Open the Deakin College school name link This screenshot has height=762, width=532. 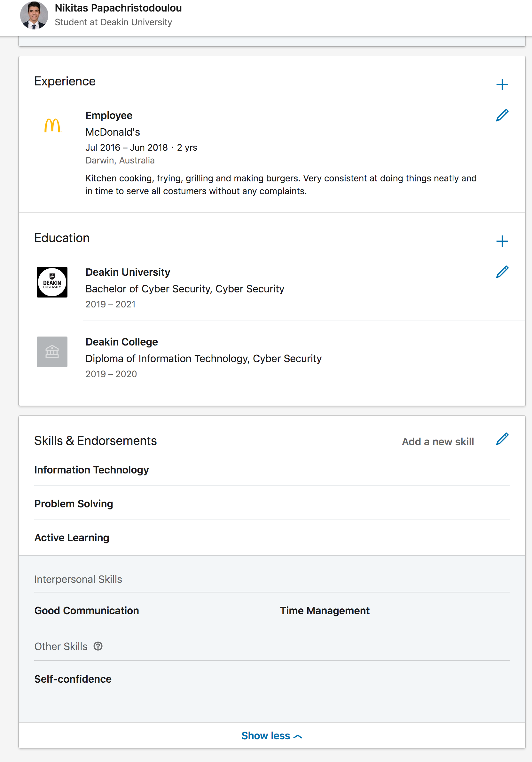tap(122, 342)
